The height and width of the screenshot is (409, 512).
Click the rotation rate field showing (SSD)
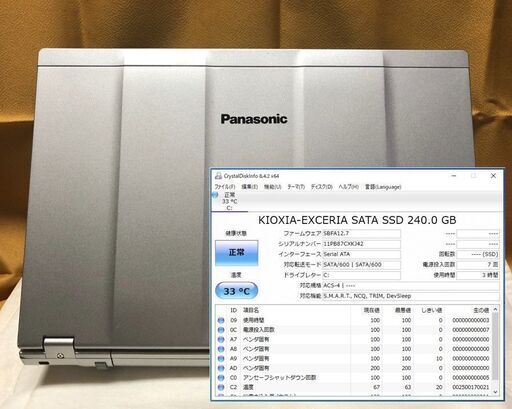pos(478,254)
